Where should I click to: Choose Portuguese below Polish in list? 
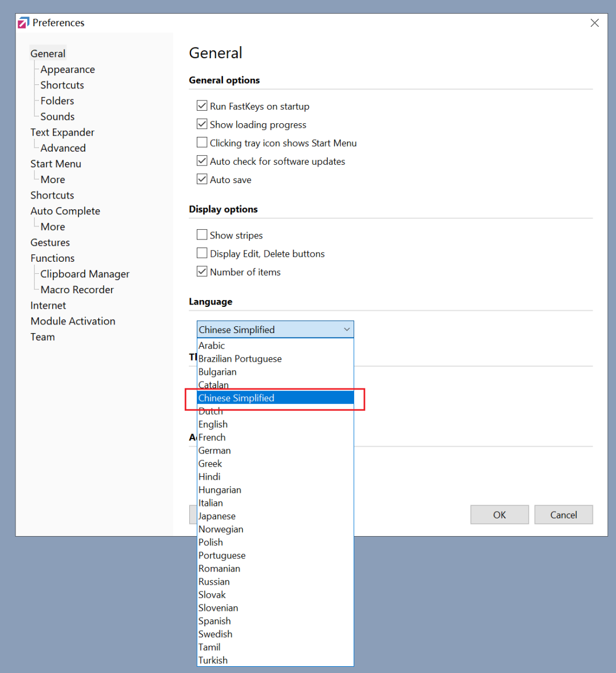[x=275, y=556]
